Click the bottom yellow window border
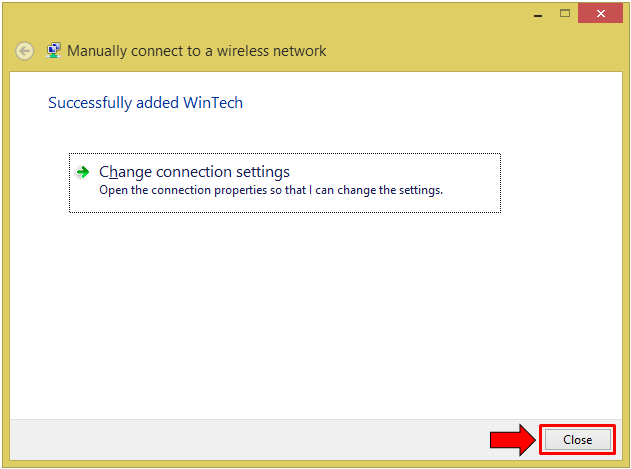 (300, 464)
